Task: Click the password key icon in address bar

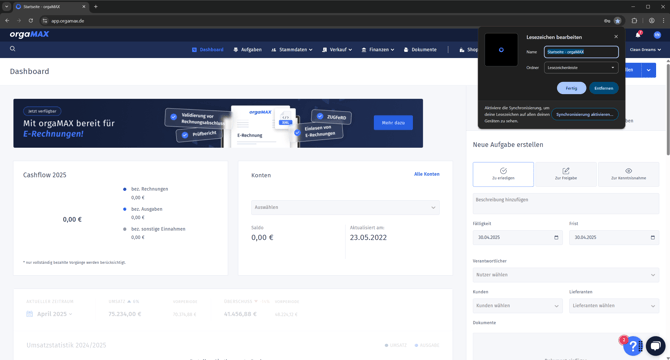Action: (x=607, y=20)
